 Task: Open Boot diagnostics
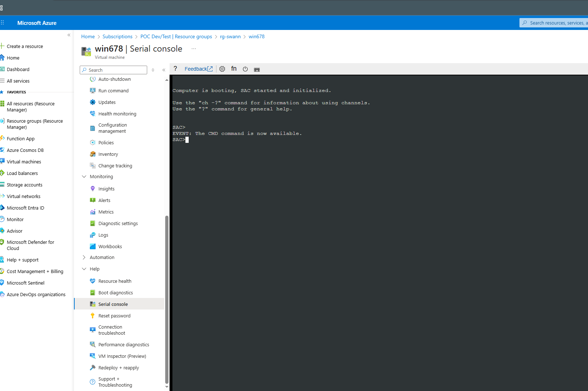point(115,293)
